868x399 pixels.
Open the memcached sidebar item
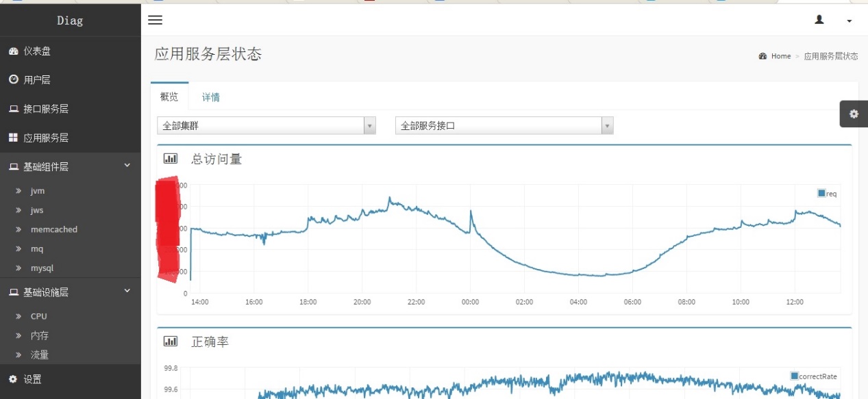[x=53, y=229]
